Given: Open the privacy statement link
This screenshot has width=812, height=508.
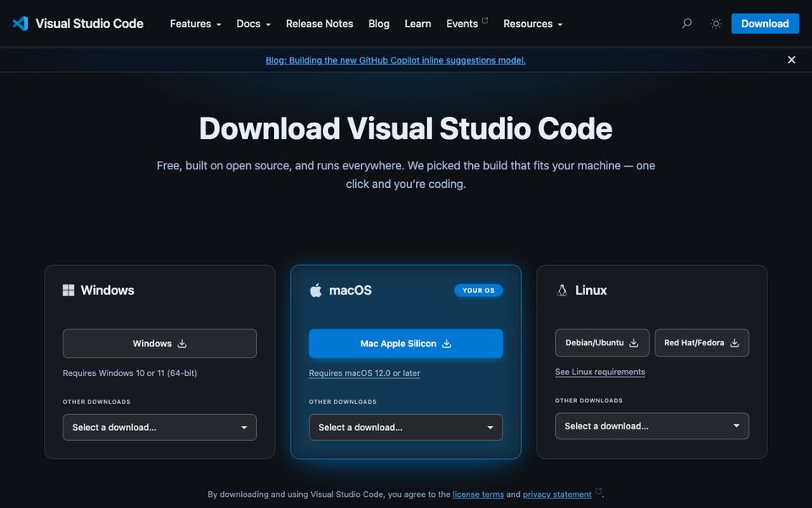Looking at the screenshot, I should point(557,494).
